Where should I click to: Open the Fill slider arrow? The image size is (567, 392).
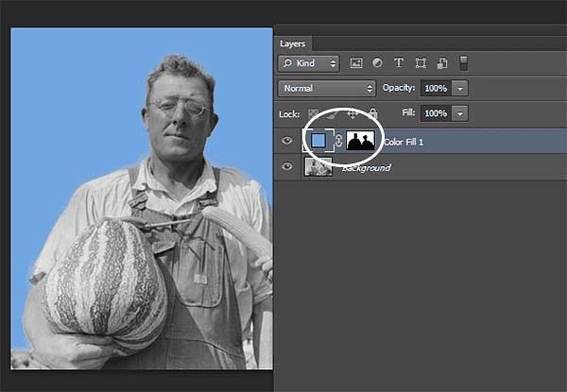point(459,113)
